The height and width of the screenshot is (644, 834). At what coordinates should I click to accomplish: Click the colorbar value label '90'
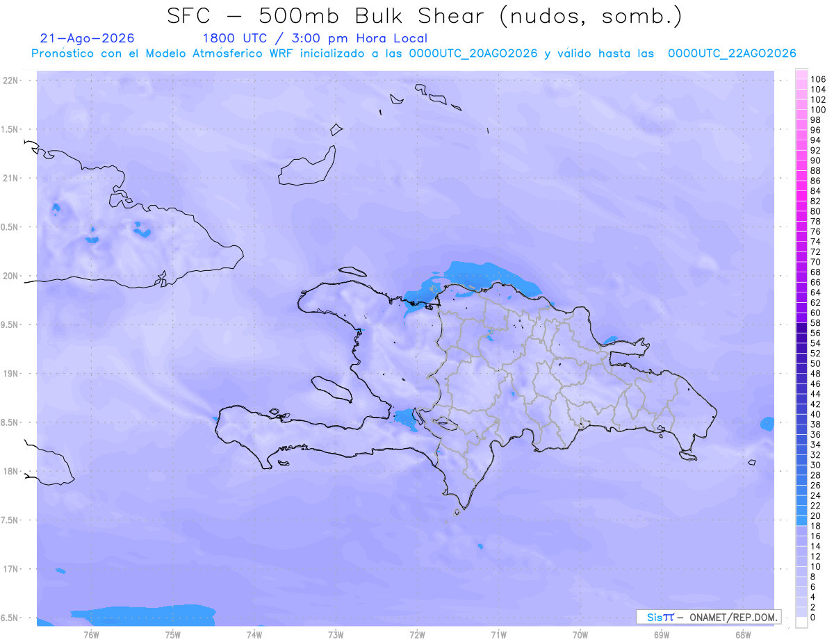click(x=815, y=160)
